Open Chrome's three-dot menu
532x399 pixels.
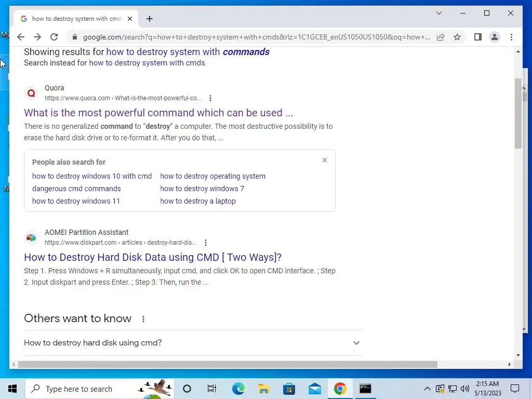tap(511, 37)
